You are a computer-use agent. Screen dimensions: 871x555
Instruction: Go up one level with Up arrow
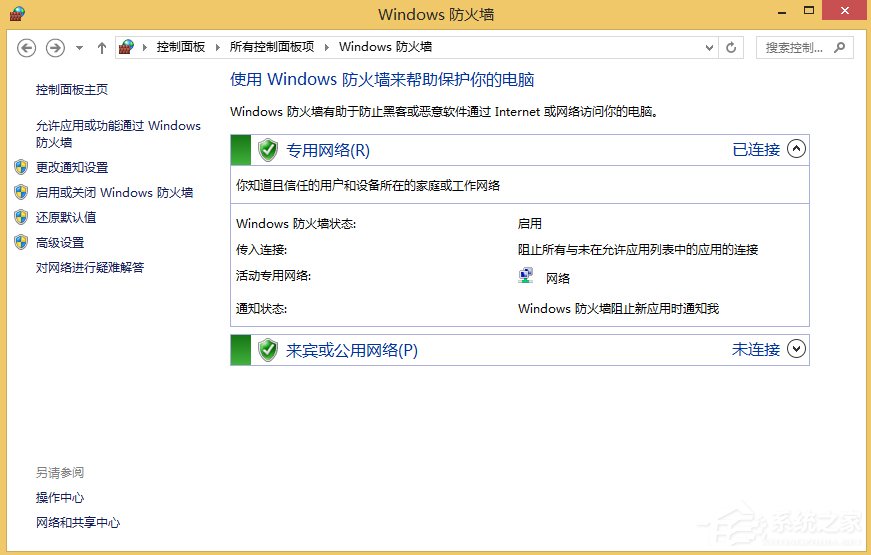pos(102,48)
